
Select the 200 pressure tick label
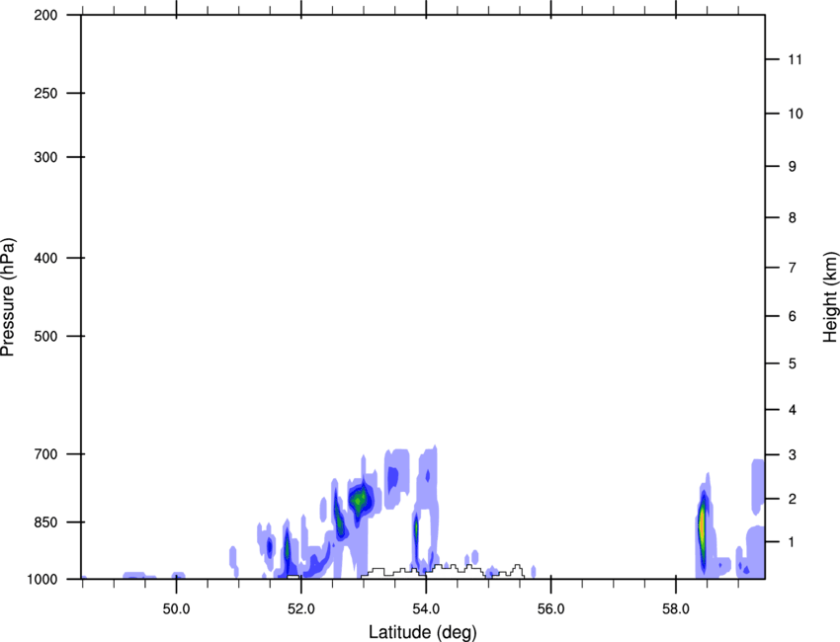[x=45, y=15]
